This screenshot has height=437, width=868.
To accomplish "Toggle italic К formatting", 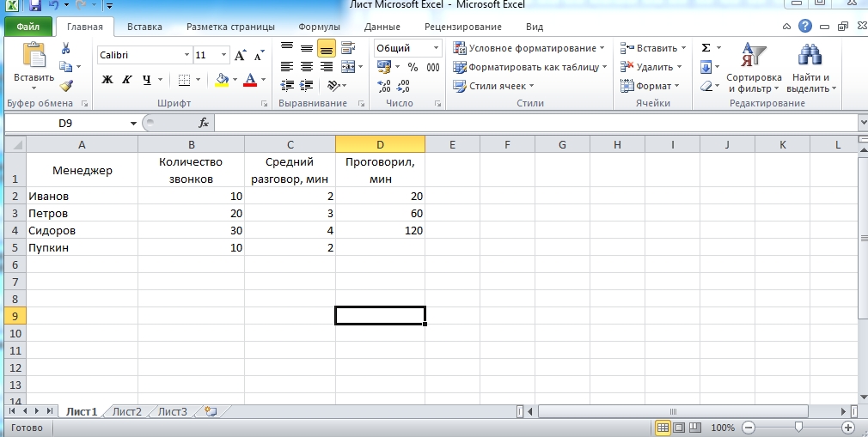I will [x=126, y=80].
